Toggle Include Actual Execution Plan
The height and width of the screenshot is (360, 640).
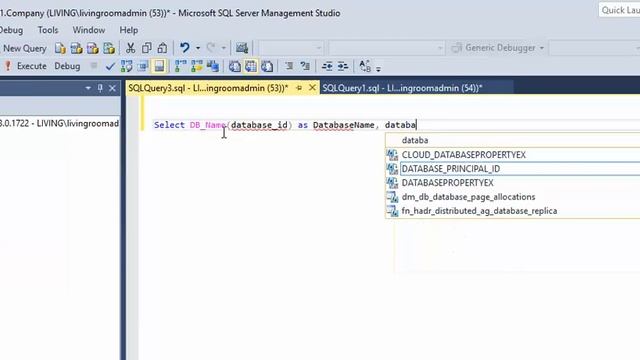pyautogui.click(x=180, y=66)
